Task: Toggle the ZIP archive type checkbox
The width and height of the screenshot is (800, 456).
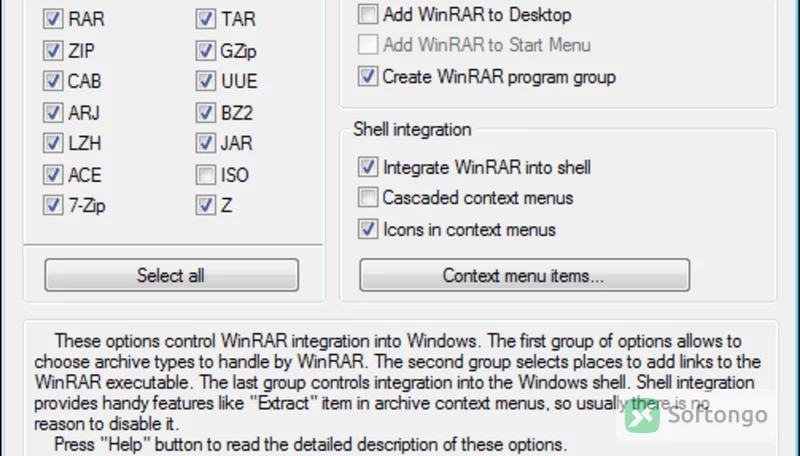Action: tap(53, 50)
